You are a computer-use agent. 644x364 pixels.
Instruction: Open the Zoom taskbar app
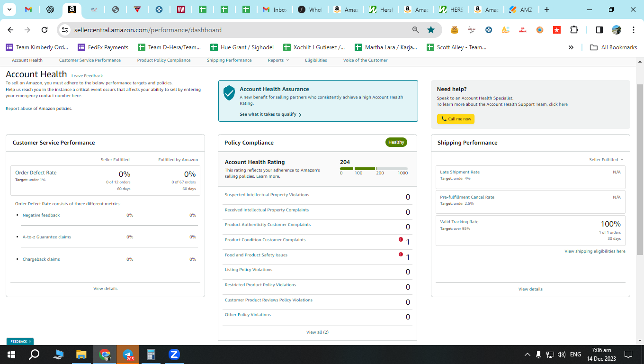(174, 355)
